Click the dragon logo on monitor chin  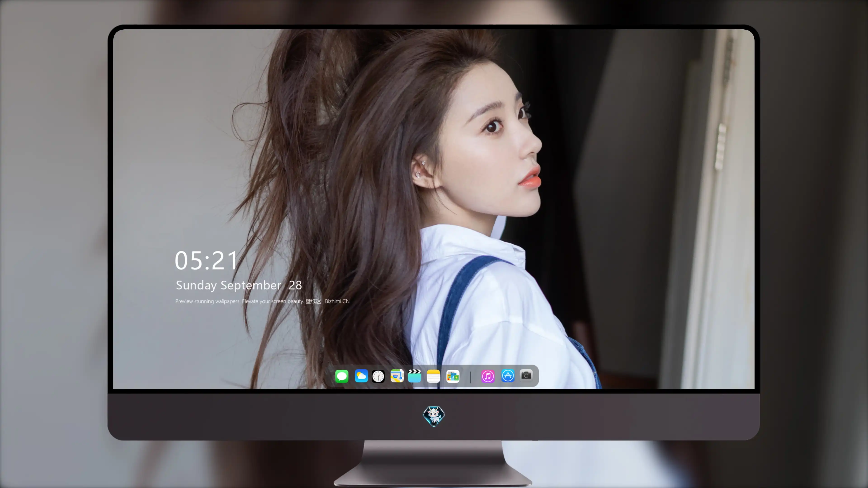(x=434, y=416)
